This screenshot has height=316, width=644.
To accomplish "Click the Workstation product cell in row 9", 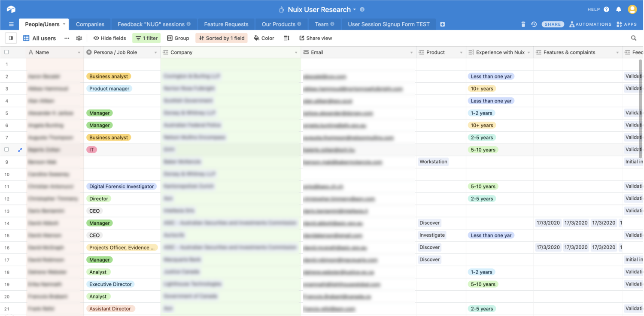I will click(434, 162).
